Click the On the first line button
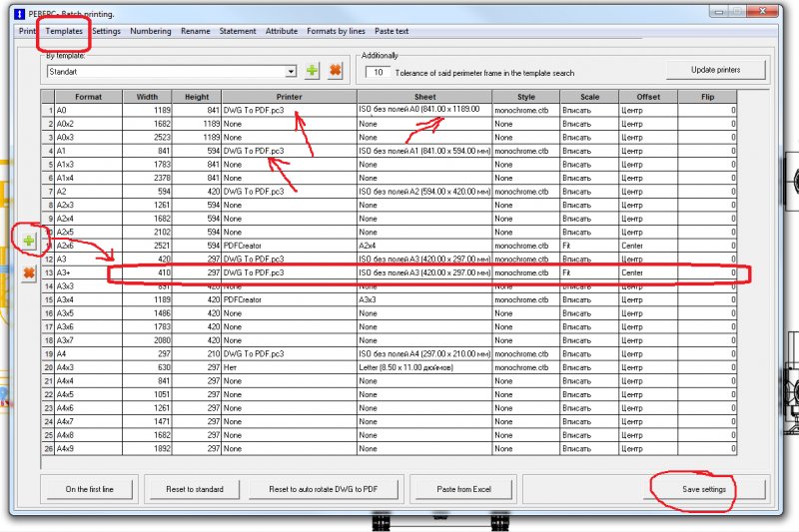 pyautogui.click(x=90, y=489)
